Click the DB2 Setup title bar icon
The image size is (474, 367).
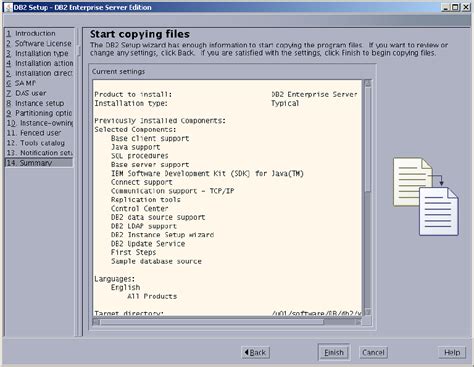[8, 7]
